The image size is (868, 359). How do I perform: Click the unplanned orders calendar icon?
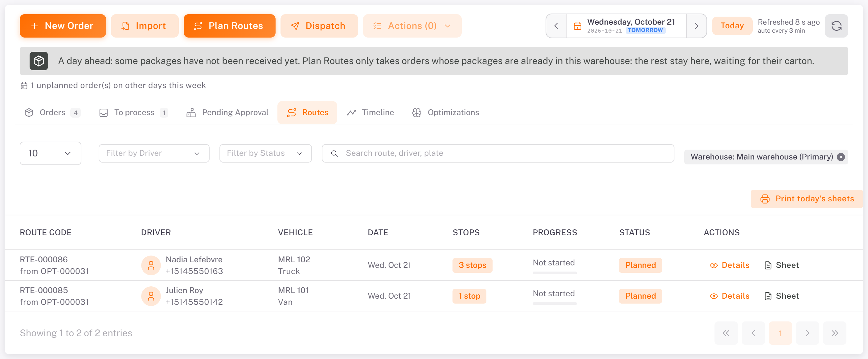[x=24, y=86]
